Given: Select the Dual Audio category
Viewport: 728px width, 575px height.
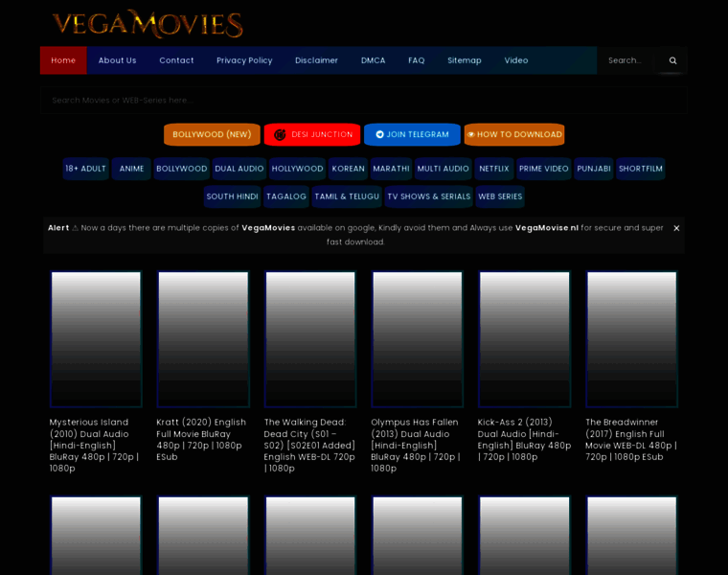Looking at the screenshot, I should coord(239,169).
